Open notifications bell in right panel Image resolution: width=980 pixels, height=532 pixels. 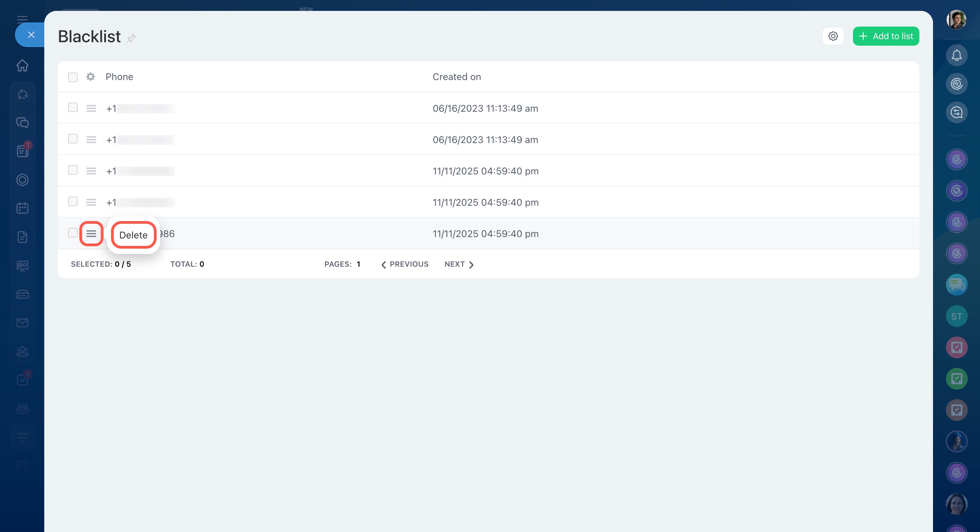tap(957, 56)
